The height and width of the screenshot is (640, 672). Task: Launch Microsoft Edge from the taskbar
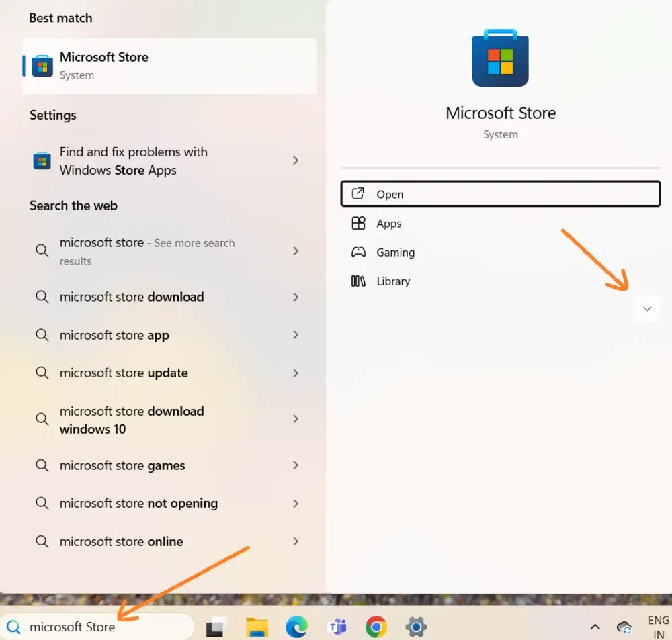(x=296, y=627)
